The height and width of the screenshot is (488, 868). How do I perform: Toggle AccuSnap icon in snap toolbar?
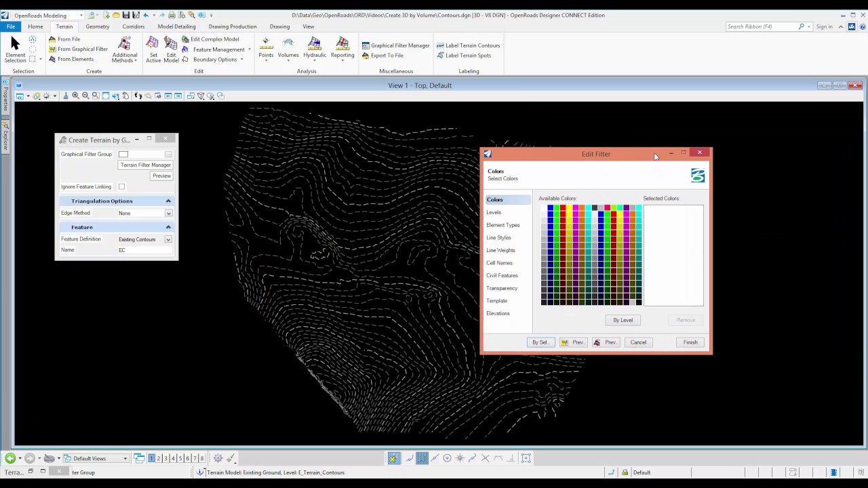click(x=393, y=458)
